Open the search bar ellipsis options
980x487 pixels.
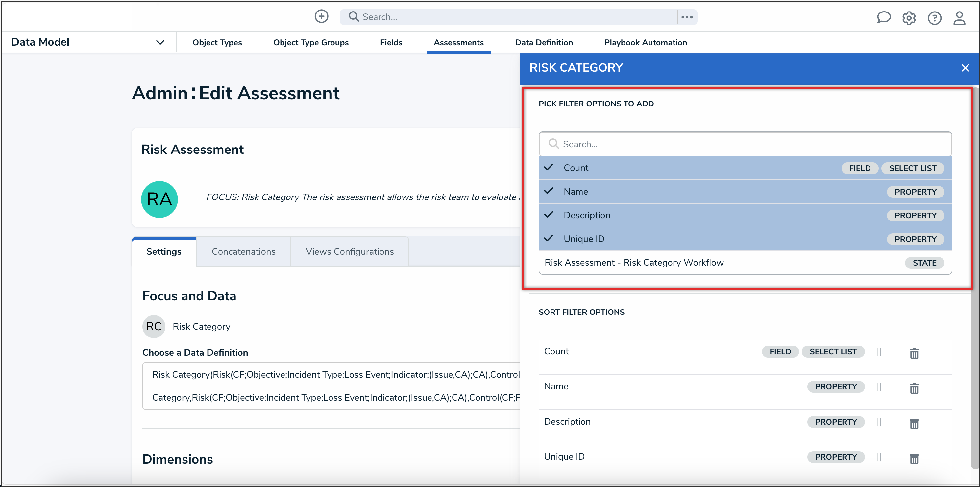[x=687, y=17]
